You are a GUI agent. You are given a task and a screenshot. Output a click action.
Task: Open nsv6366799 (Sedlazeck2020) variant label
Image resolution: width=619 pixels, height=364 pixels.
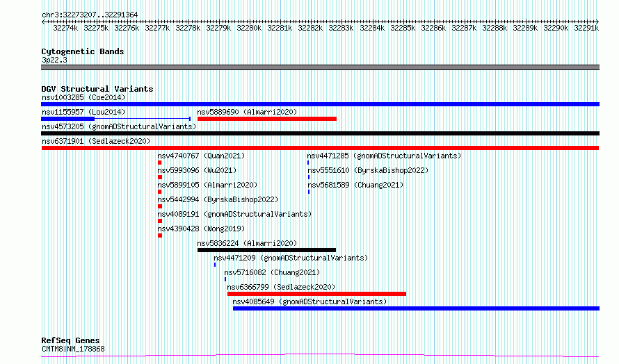click(281, 287)
